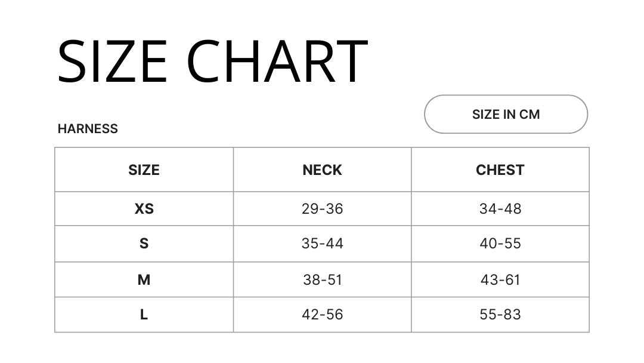Select the NECK column header
The width and height of the screenshot is (644, 363).
[322, 170]
